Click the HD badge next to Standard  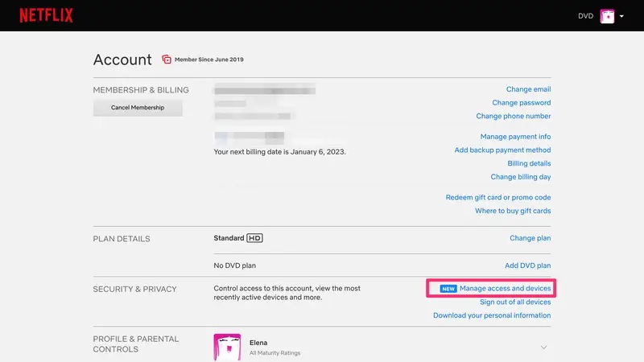[x=254, y=238]
